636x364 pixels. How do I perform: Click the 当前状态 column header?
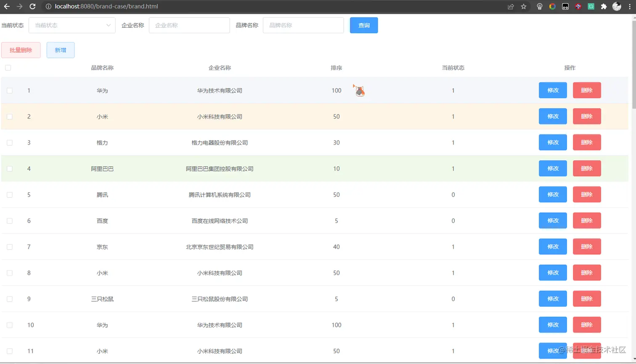click(x=453, y=68)
